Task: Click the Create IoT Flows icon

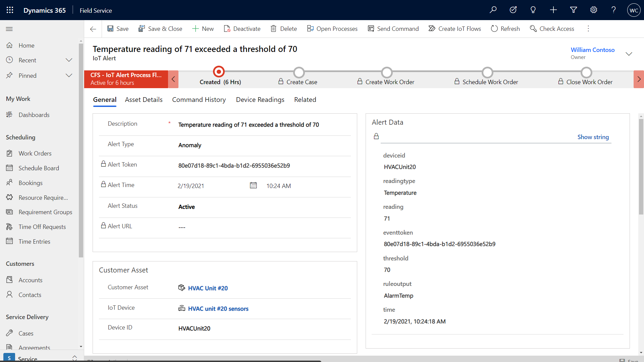Action: click(431, 29)
